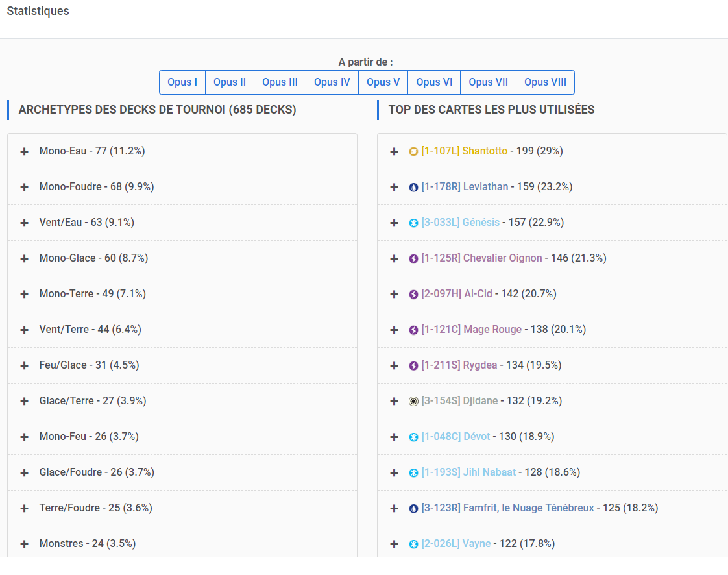The width and height of the screenshot is (728, 575).
Task: Expand the Terre/Foudre archetype row
Action: (24, 509)
